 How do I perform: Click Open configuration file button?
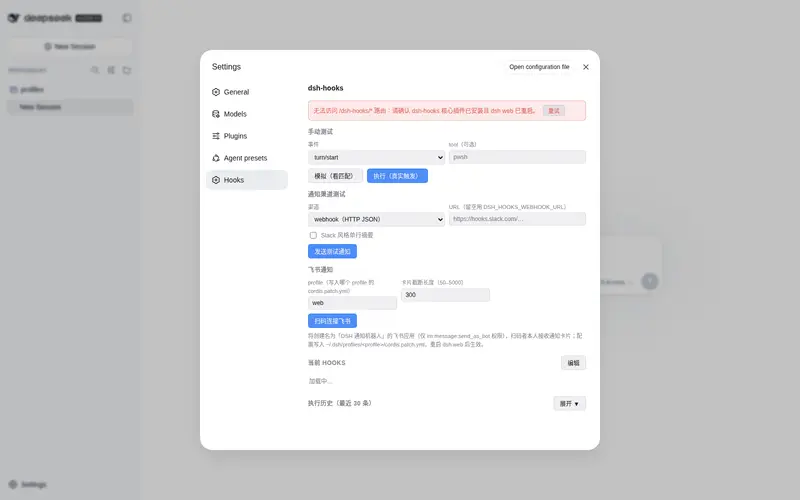(x=539, y=67)
